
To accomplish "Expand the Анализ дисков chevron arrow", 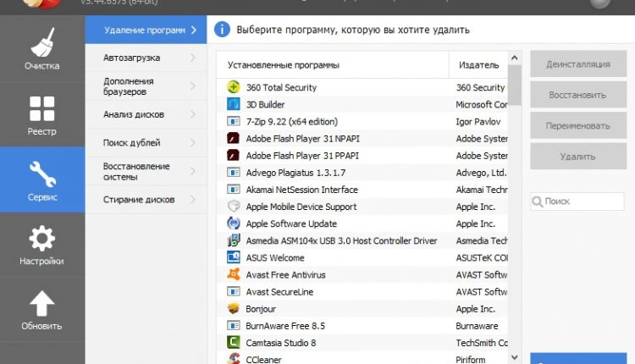I will [193, 114].
